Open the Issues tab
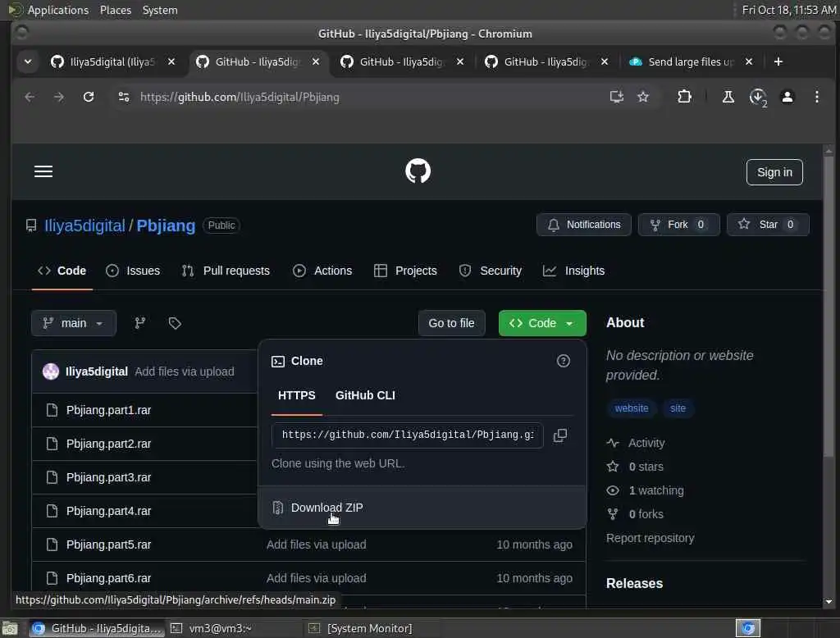840x638 pixels. click(133, 271)
